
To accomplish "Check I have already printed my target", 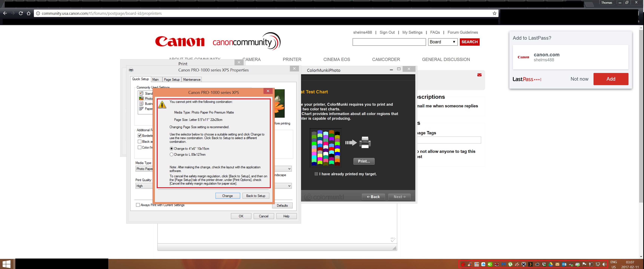I will coord(316,174).
